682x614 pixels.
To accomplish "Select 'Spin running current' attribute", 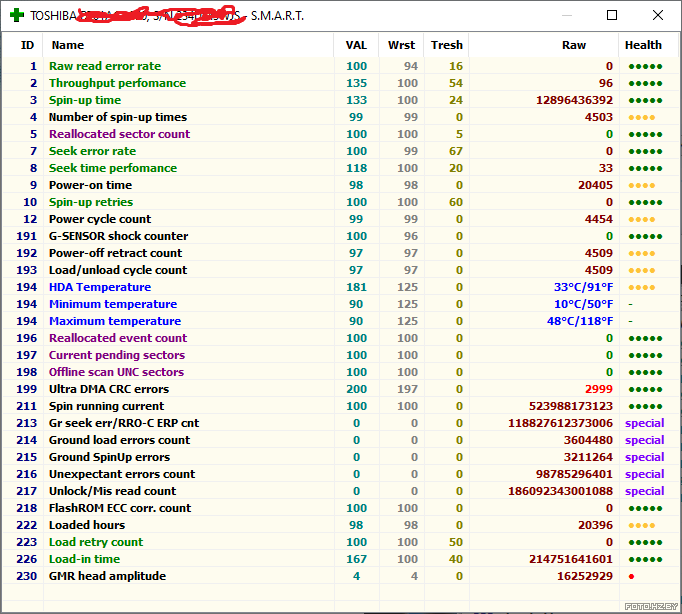I will (x=107, y=406).
